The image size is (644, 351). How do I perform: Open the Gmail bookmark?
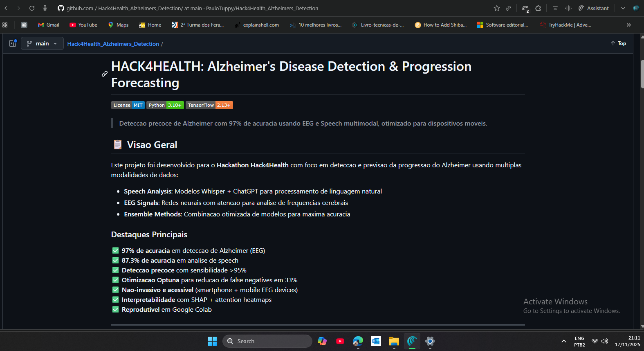(x=49, y=25)
